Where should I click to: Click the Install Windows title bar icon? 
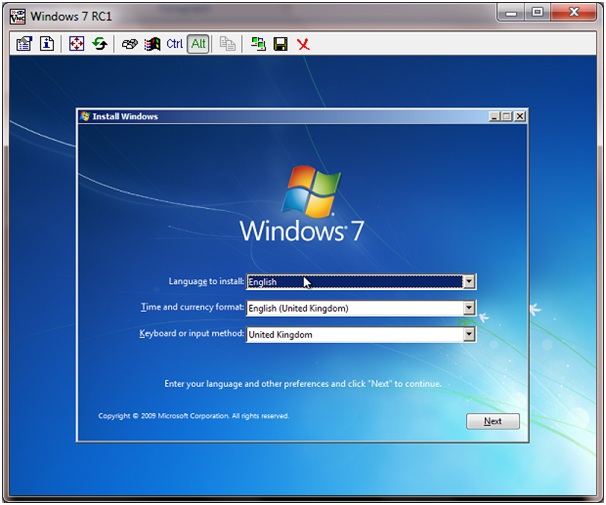[85, 116]
